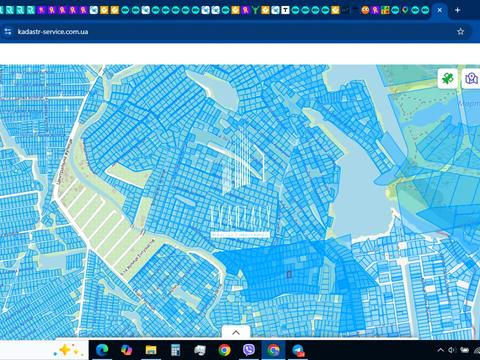Expand the bottom panel with up chevron
This screenshot has height=360, width=480.
tap(236, 332)
